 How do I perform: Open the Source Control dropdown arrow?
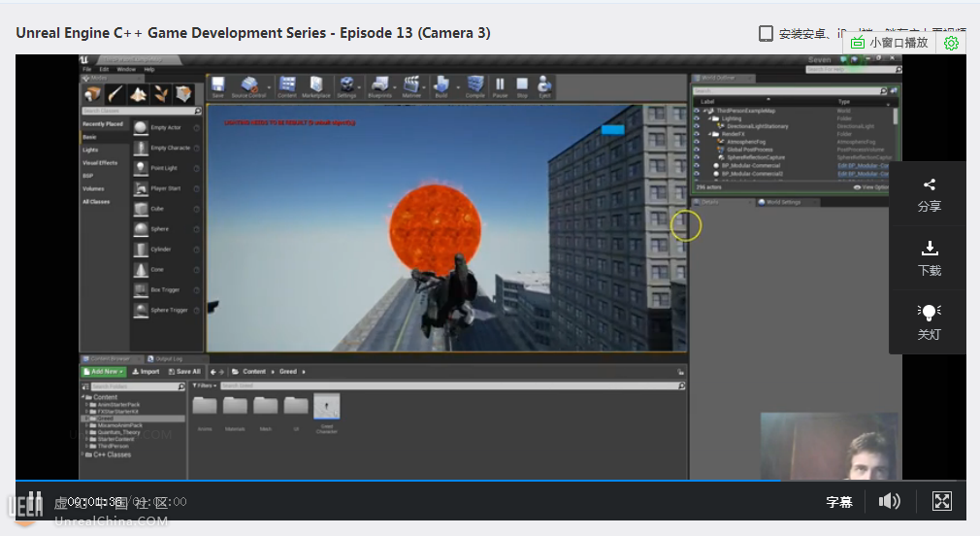point(270,87)
